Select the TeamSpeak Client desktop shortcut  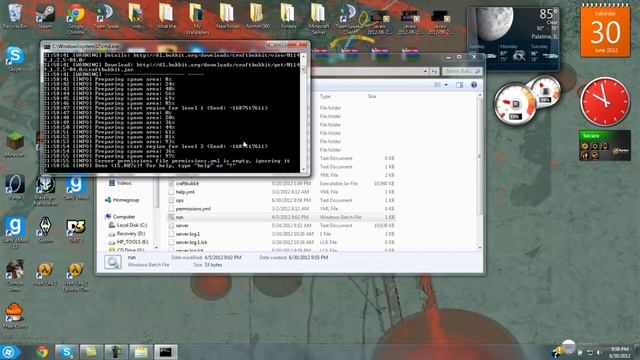pyautogui.click(x=349, y=18)
